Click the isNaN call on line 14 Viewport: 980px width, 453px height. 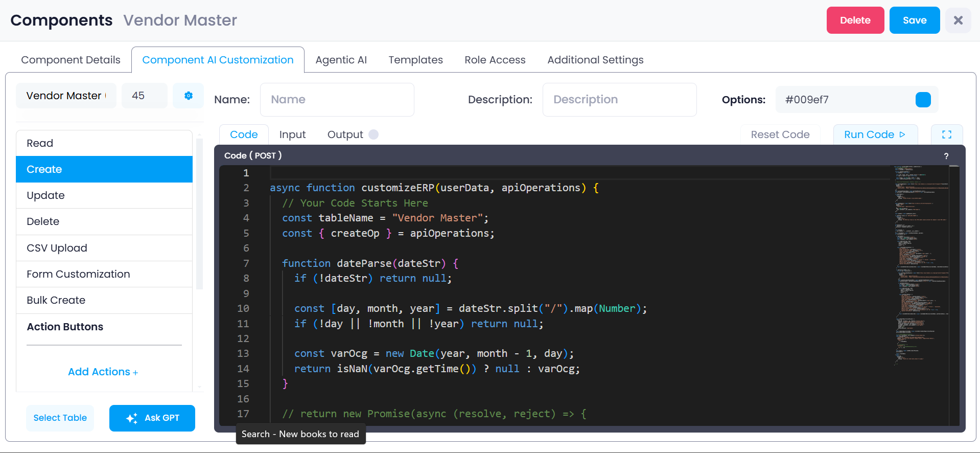tap(352, 369)
